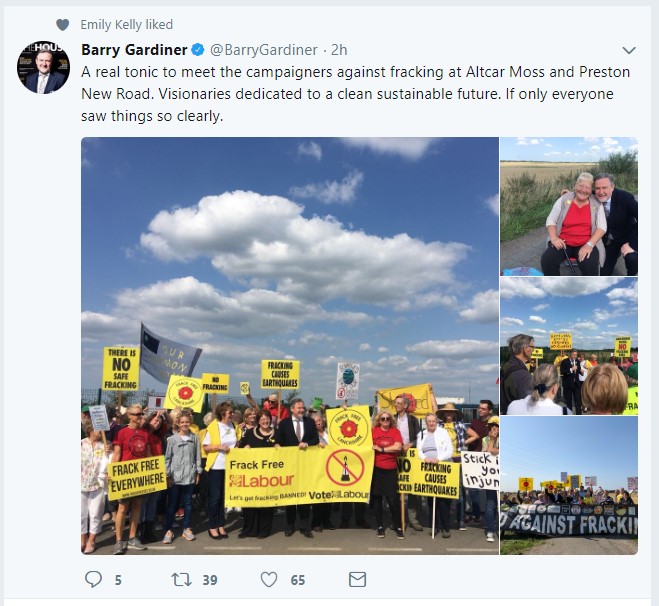Click the Emily Kelly liked text
Image resolution: width=659 pixels, height=606 pixels.
pos(127,24)
